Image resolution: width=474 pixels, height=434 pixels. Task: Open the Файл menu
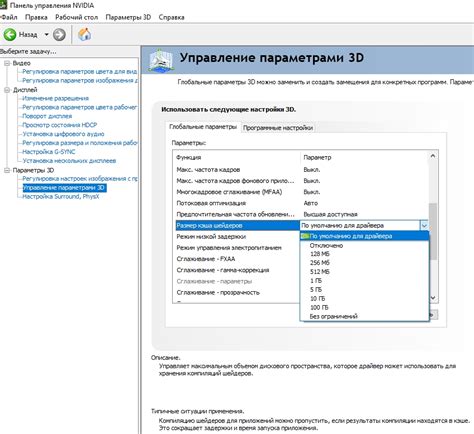[9, 17]
